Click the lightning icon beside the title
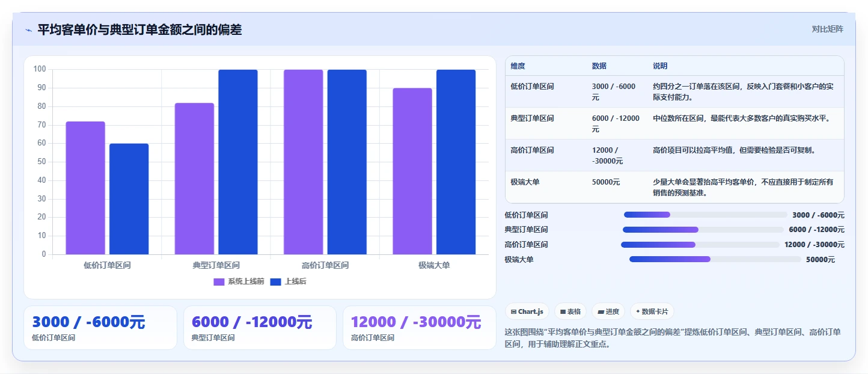Viewport: 868px width, 374px height. [28, 30]
